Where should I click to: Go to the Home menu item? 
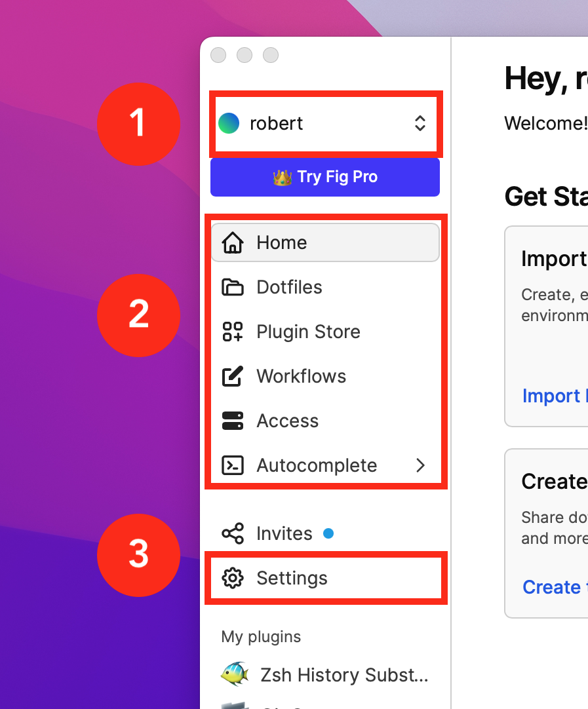325,242
